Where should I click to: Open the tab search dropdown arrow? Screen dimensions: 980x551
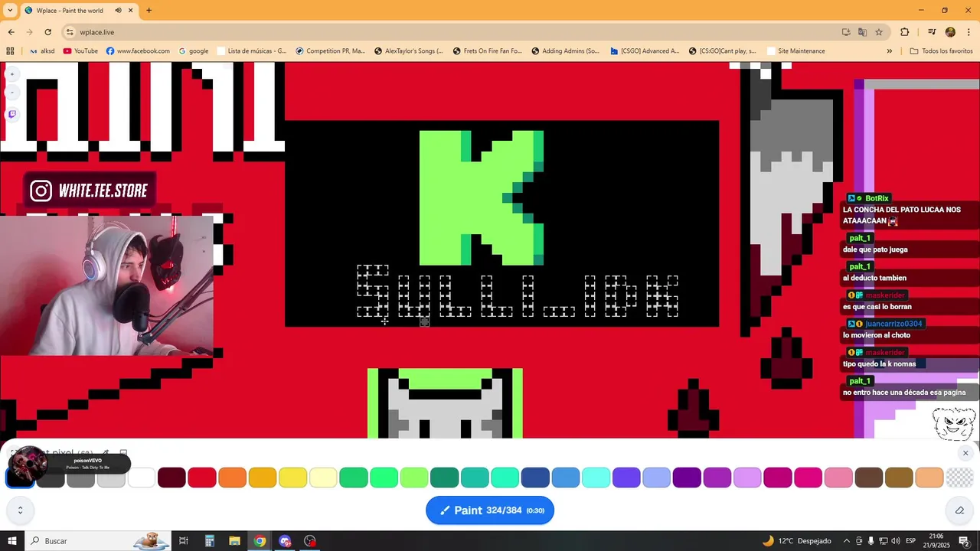[x=10, y=10]
